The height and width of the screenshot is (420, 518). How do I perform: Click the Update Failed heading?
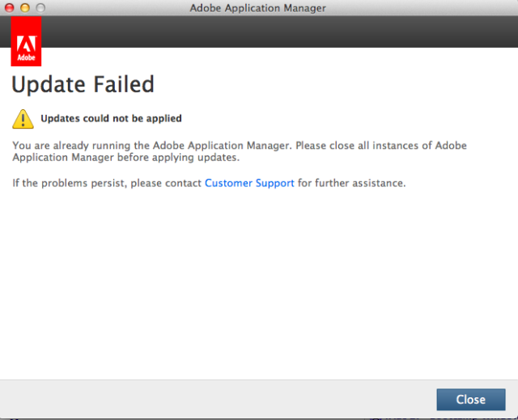[x=83, y=83]
